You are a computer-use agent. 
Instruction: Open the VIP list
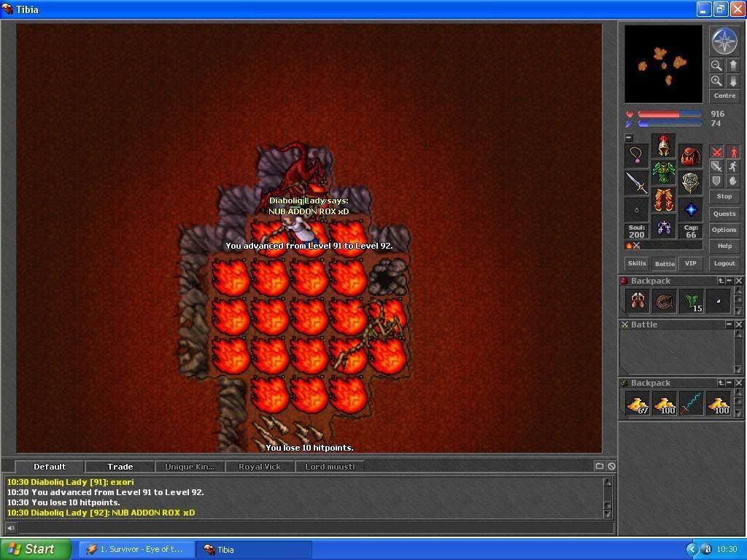(x=691, y=263)
